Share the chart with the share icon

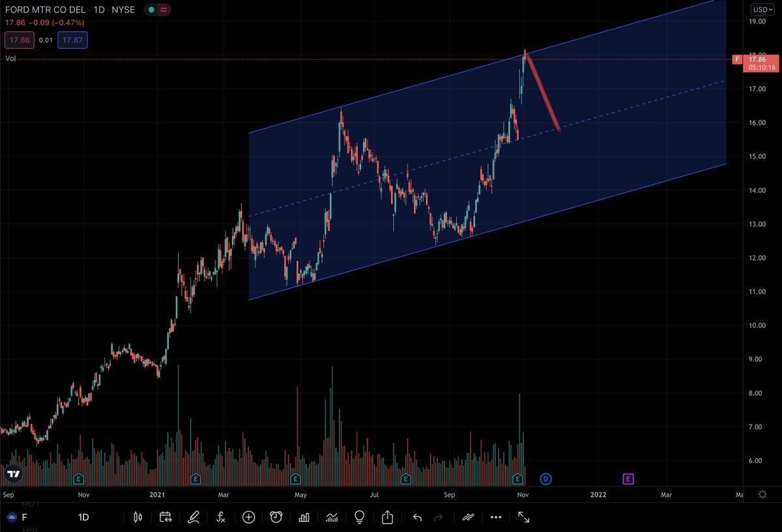(x=387, y=518)
